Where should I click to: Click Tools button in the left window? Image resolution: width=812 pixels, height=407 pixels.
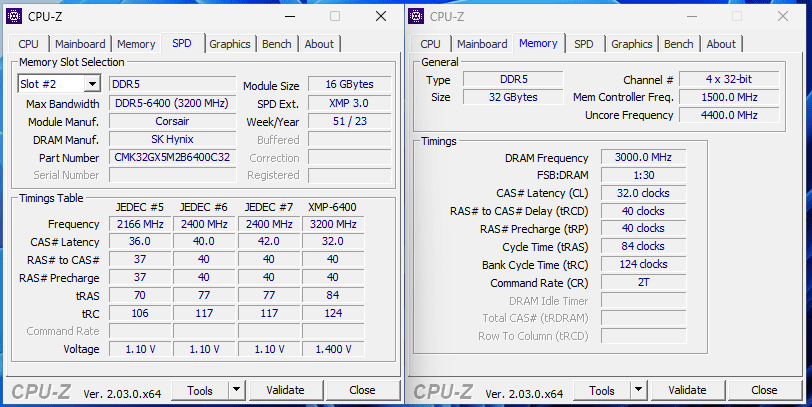(x=200, y=390)
